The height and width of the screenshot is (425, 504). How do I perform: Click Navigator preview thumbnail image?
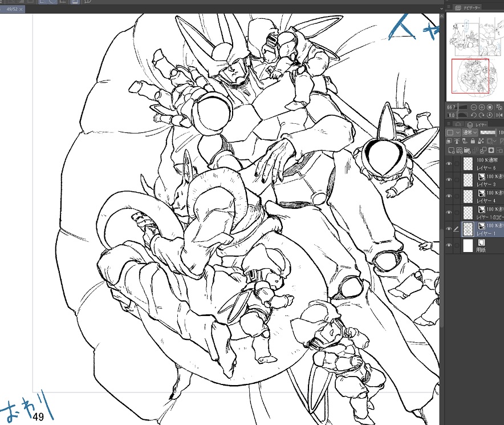475,57
